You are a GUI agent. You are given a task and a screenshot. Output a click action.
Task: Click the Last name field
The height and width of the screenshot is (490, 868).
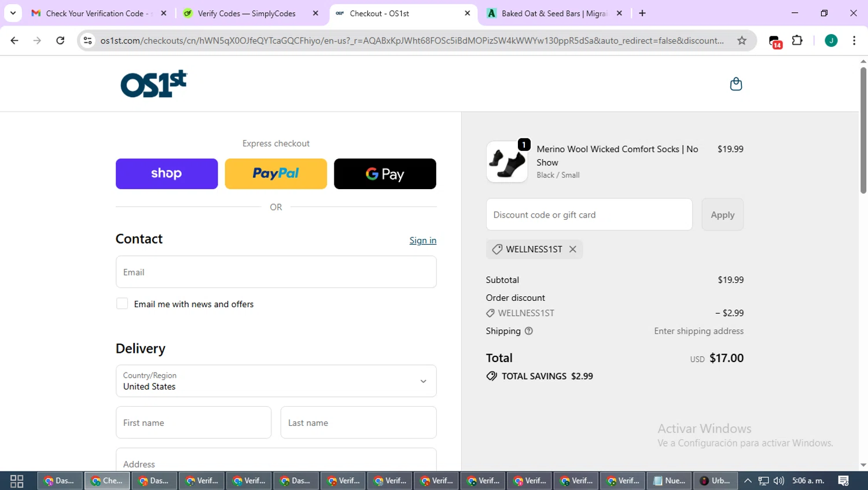[358, 422]
